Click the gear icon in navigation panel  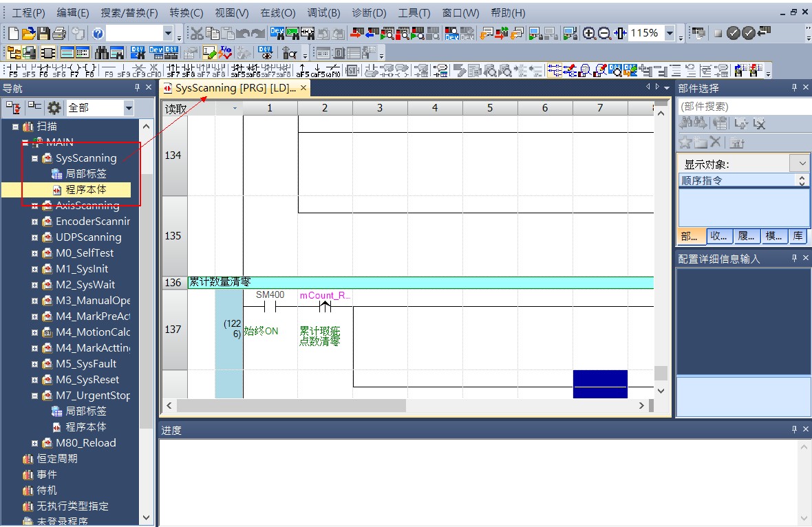pyautogui.click(x=54, y=107)
